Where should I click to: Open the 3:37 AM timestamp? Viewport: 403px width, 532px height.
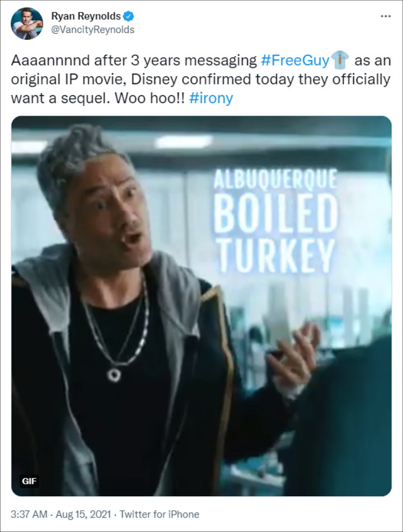click(29, 514)
